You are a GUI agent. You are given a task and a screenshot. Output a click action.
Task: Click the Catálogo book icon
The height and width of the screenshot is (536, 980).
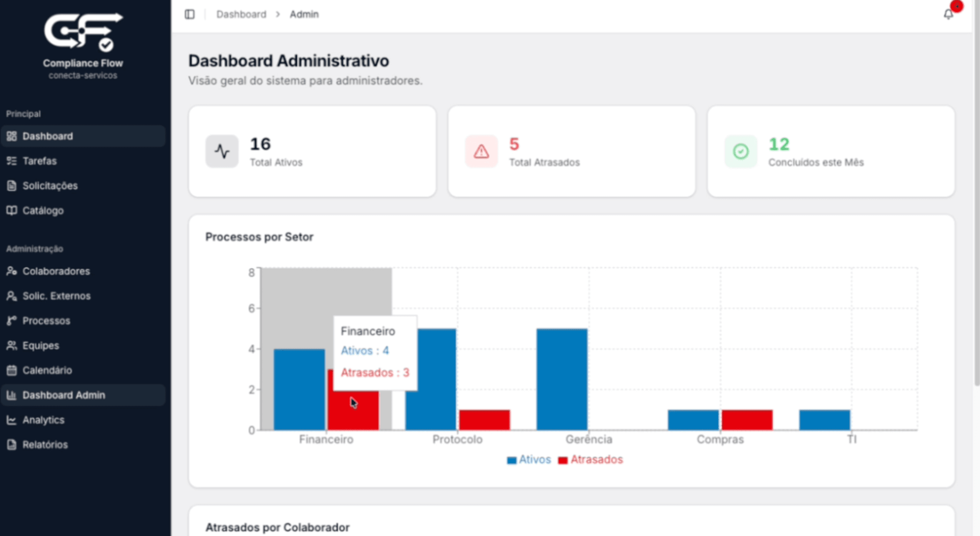12,210
